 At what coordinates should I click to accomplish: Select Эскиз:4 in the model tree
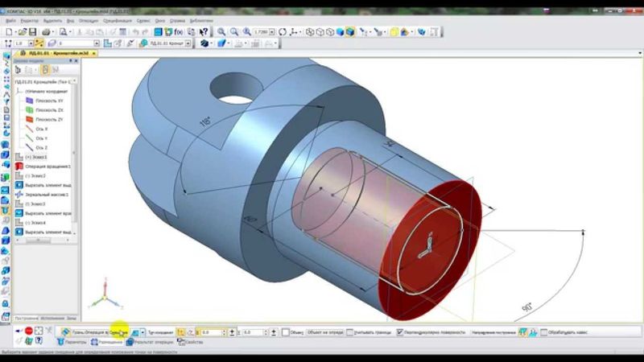point(35,223)
